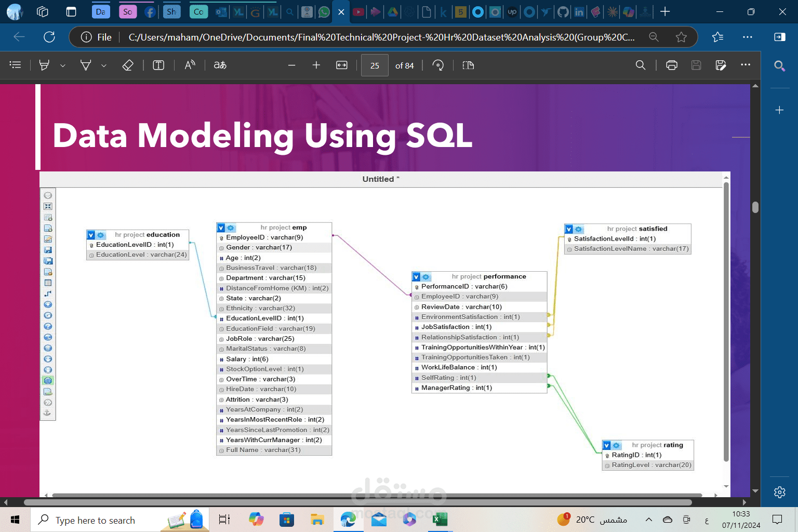This screenshot has height=532, width=798.
Task: Click 'EducationLevel : varchar(24)' row
Action: click(137, 255)
